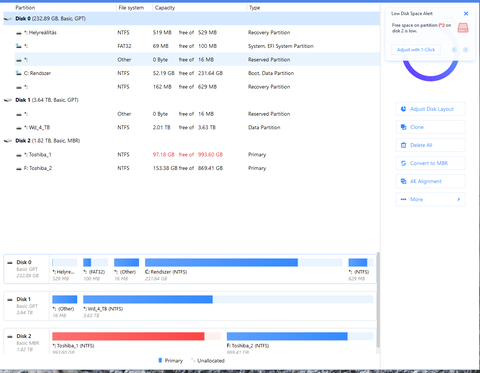The image size is (480, 373).
Task: Click the More ellipsis icon
Action: 403,199
